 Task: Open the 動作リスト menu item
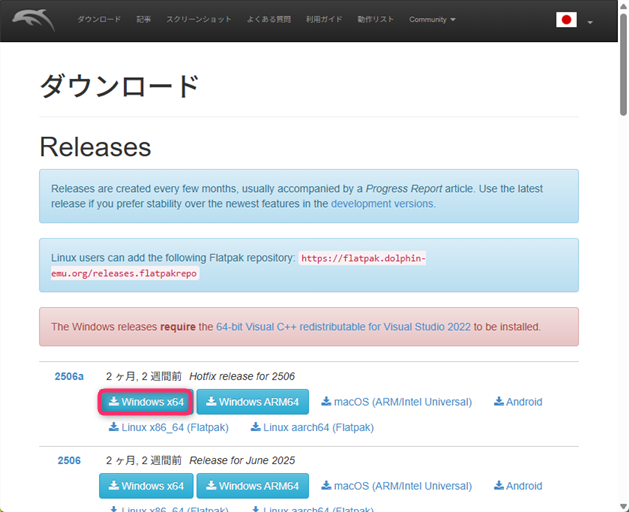pyautogui.click(x=375, y=20)
